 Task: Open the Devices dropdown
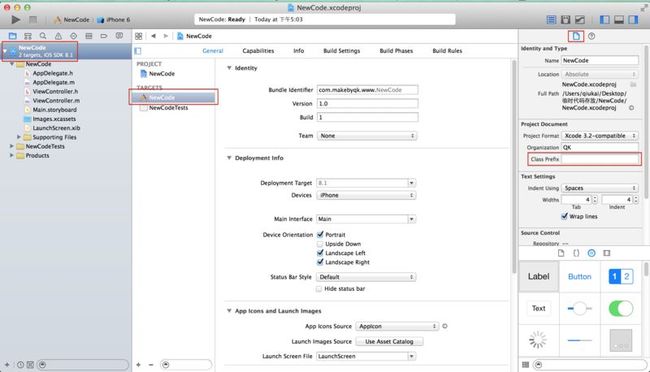pyautogui.click(x=366, y=195)
